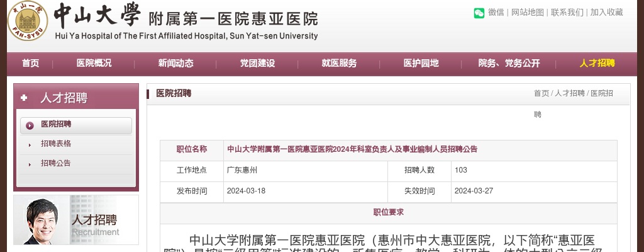Open the 就医服务 menu item
This screenshot has height=252, width=644.
pos(339,63)
